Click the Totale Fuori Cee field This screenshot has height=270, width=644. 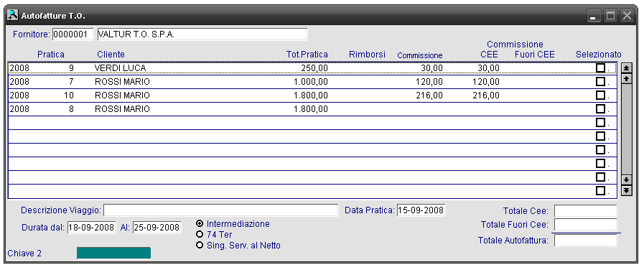point(585,224)
